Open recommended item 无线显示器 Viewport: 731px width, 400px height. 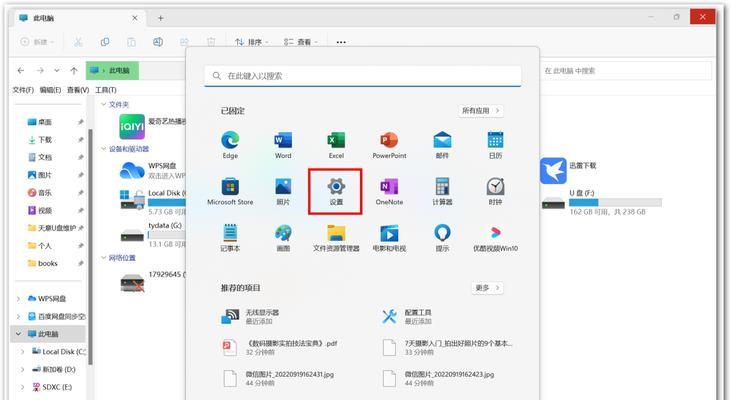(x=250, y=317)
